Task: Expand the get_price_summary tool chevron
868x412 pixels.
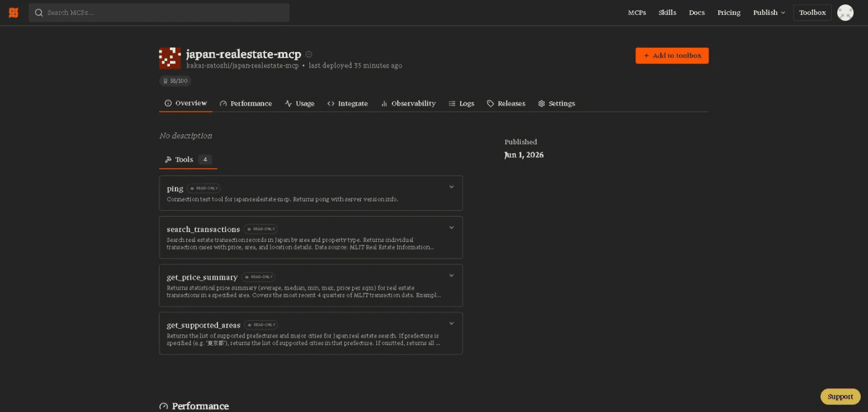Action: coord(451,275)
